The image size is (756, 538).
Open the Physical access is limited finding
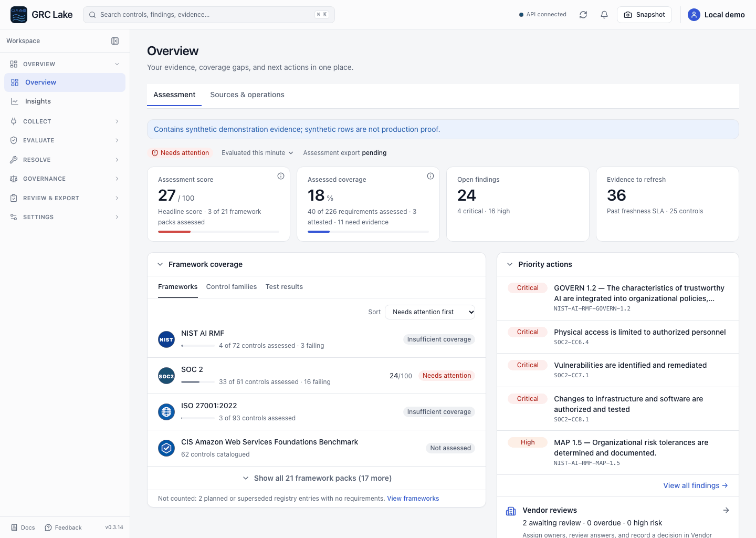pos(618,337)
